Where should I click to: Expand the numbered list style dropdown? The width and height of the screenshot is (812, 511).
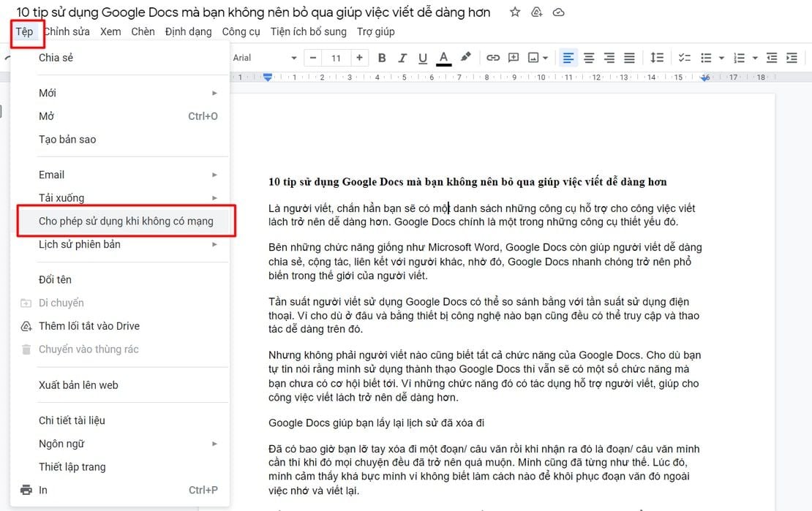tap(755, 58)
